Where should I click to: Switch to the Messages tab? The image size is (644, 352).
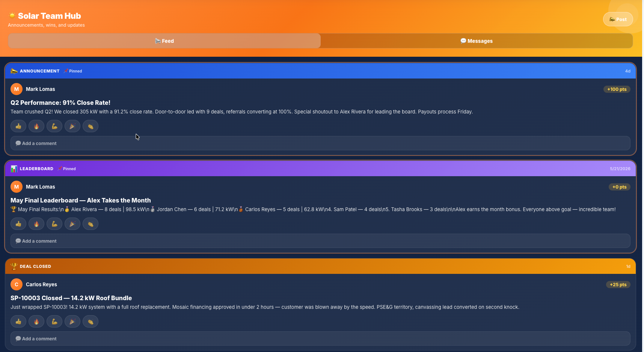[x=477, y=41]
